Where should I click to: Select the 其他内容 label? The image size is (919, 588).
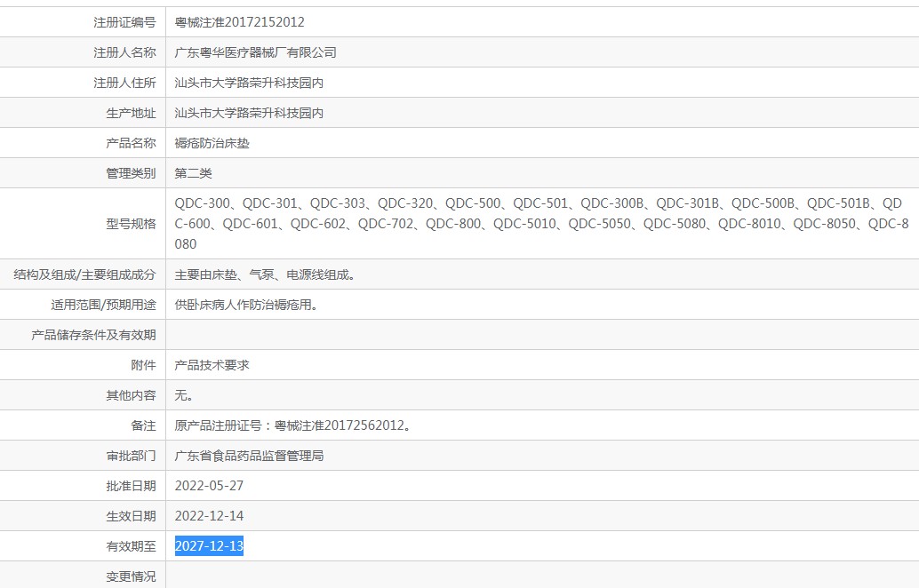[x=132, y=395]
